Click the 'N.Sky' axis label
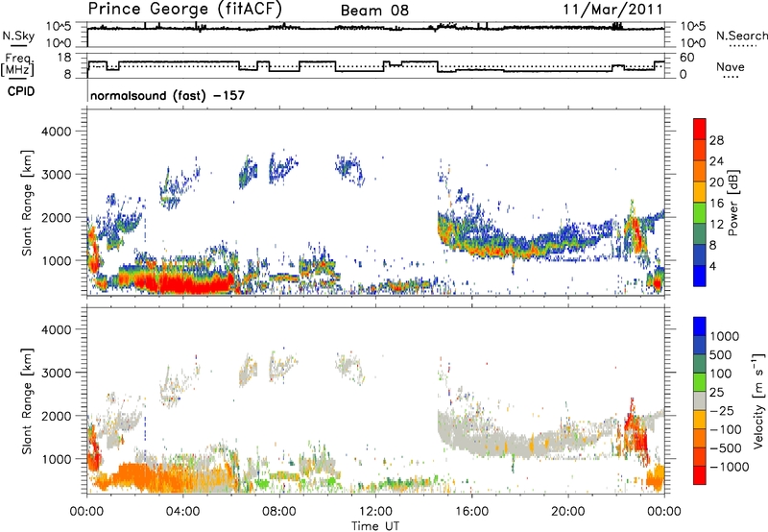 [18, 36]
